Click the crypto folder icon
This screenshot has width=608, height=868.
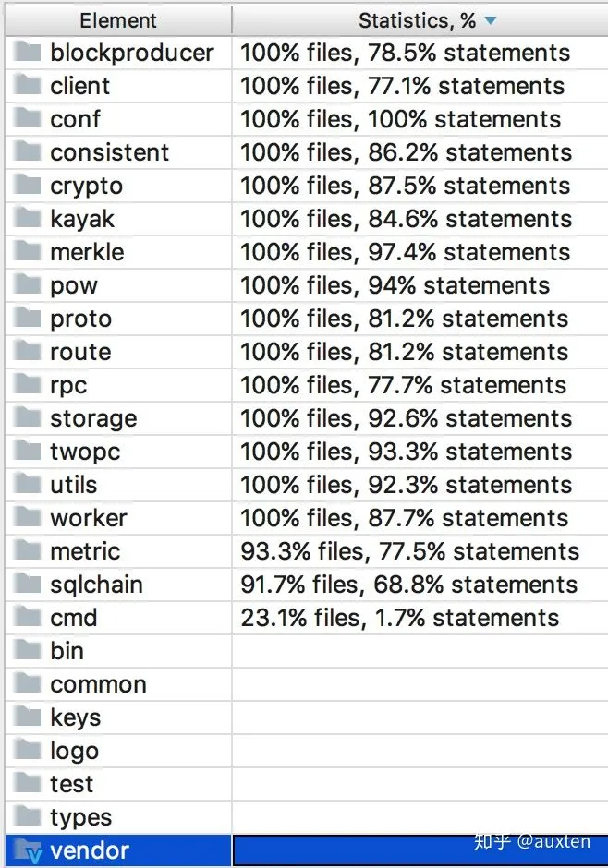[28, 186]
